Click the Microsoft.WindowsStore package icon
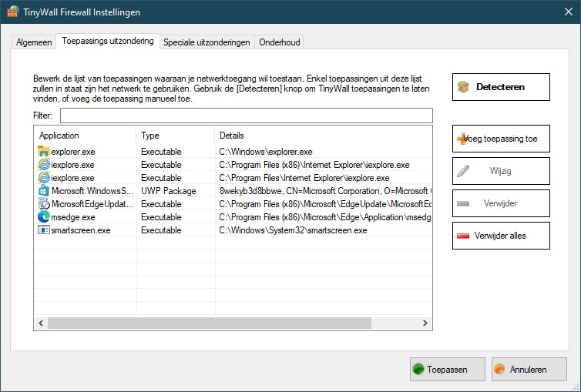 click(43, 190)
